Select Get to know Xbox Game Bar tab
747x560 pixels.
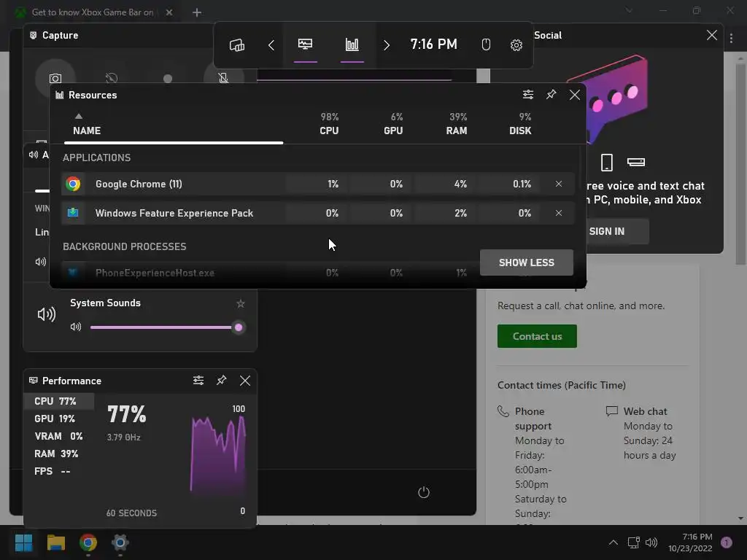92,12
